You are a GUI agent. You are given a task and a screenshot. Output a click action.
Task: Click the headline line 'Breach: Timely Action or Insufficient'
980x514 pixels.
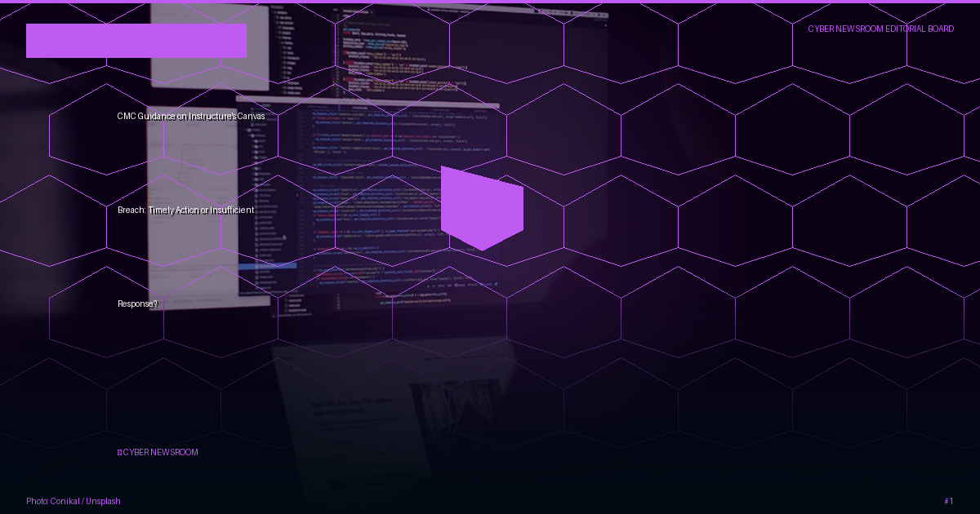pos(185,210)
